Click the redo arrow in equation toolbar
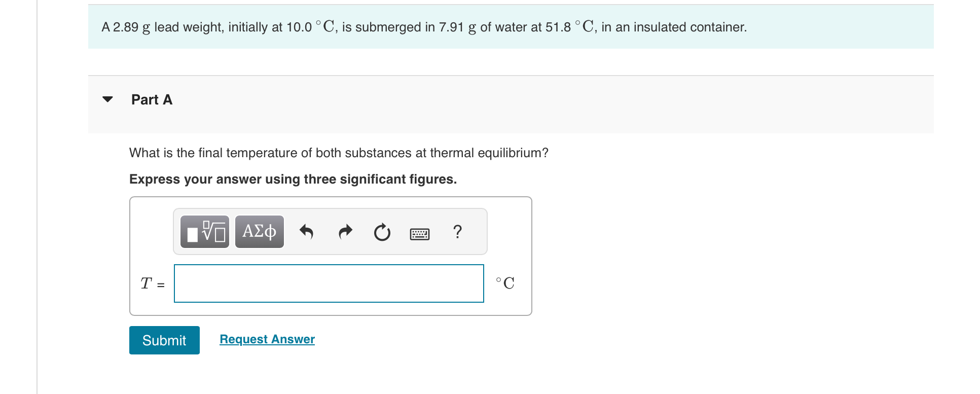980x394 pixels. [345, 232]
